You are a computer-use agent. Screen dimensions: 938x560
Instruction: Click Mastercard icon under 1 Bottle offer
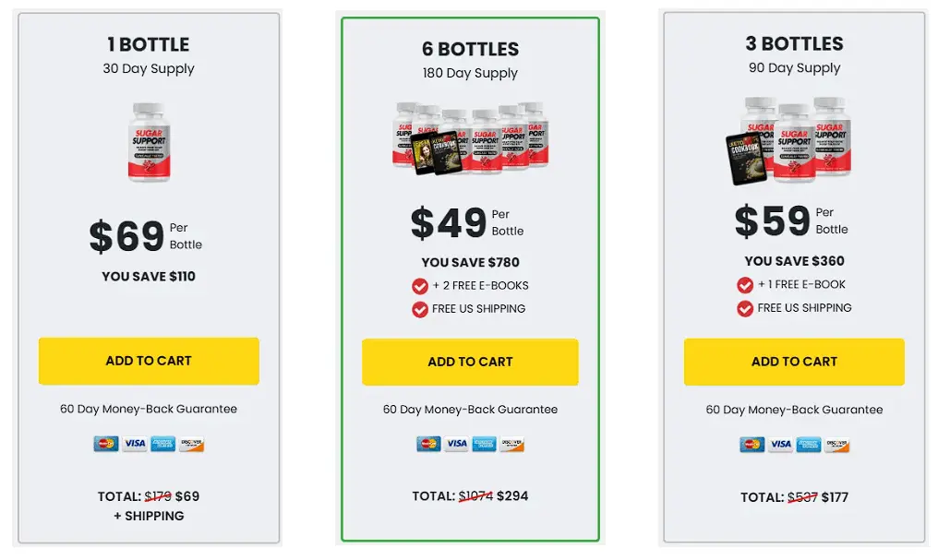pos(106,444)
